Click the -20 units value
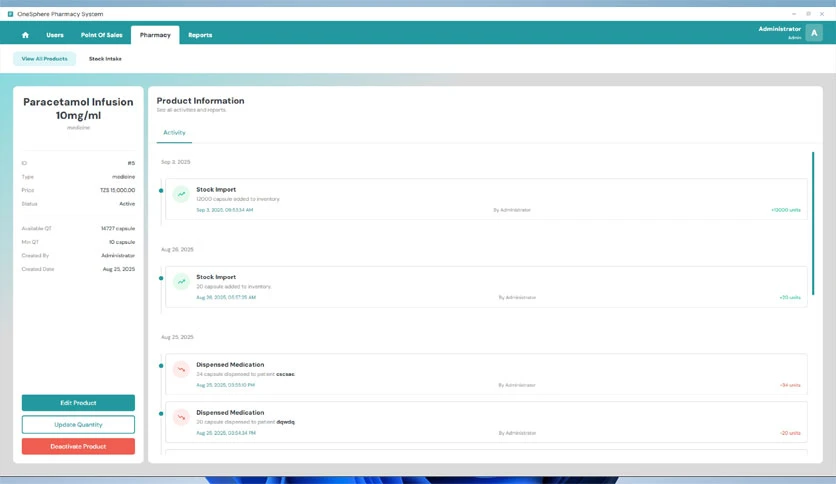This screenshot has height=484, width=836. pyautogui.click(x=790, y=433)
